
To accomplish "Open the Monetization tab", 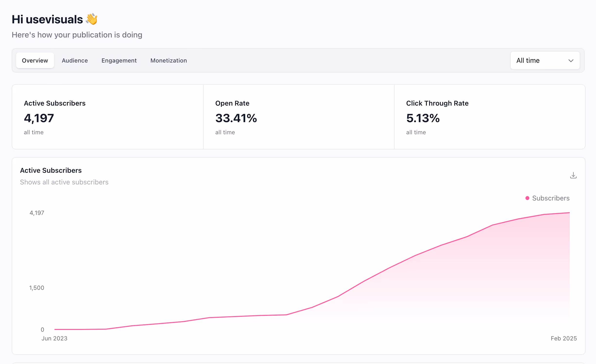I will (169, 60).
